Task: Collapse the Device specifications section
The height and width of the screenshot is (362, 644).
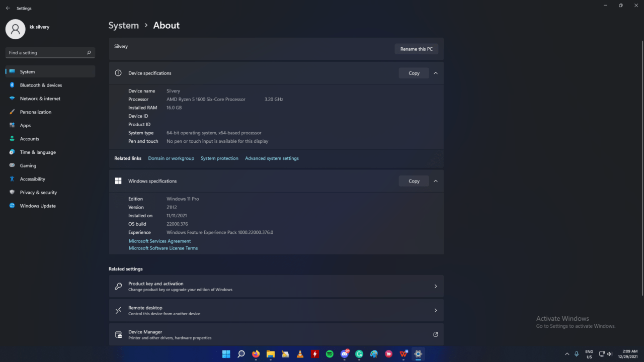Action: pos(436,73)
